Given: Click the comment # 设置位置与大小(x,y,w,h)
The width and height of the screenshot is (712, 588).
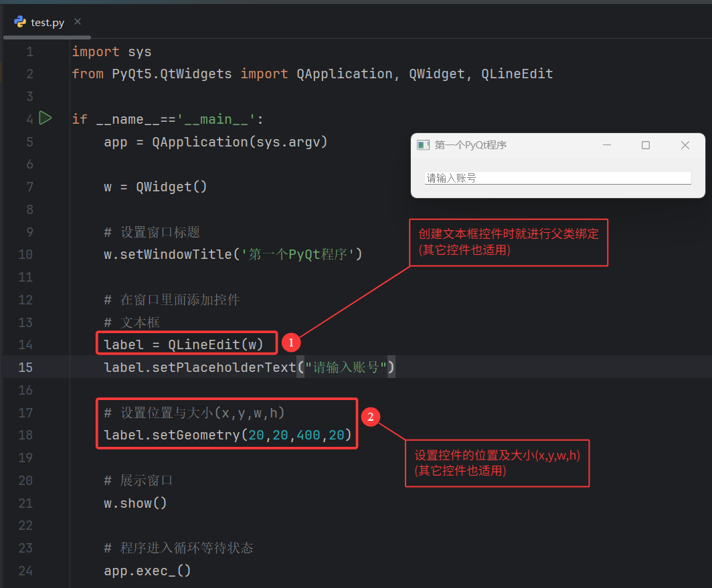Looking at the screenshot, I should pos(194,413).
